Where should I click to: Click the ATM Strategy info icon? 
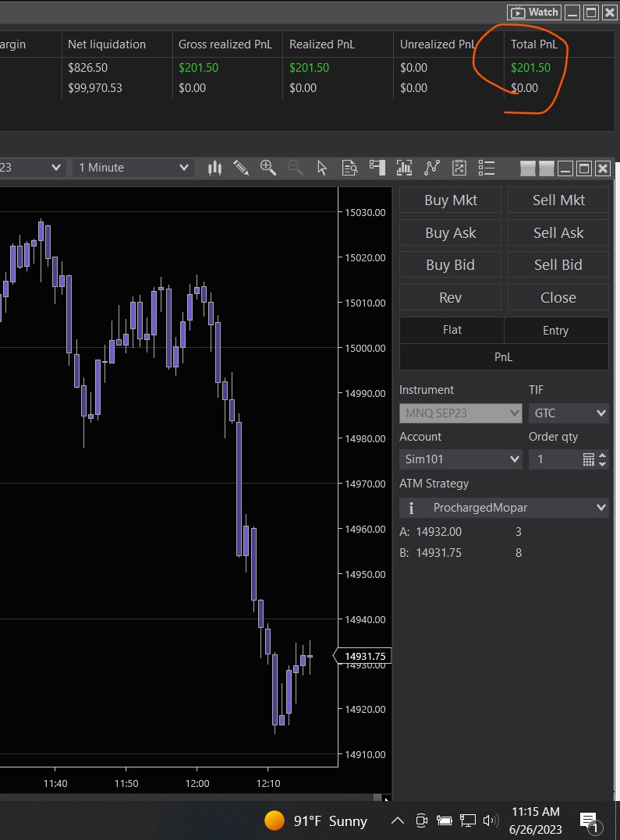click(411, 508)
